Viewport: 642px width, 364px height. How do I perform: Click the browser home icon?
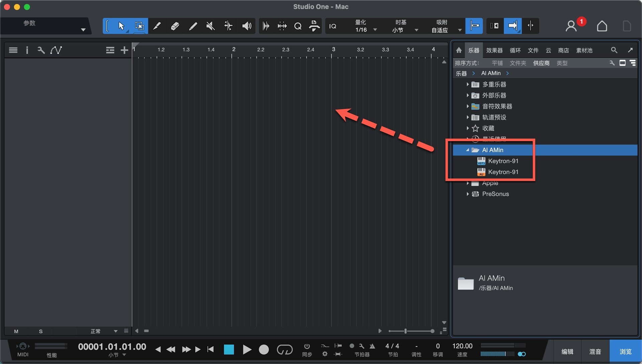click(x=459, y=50)
